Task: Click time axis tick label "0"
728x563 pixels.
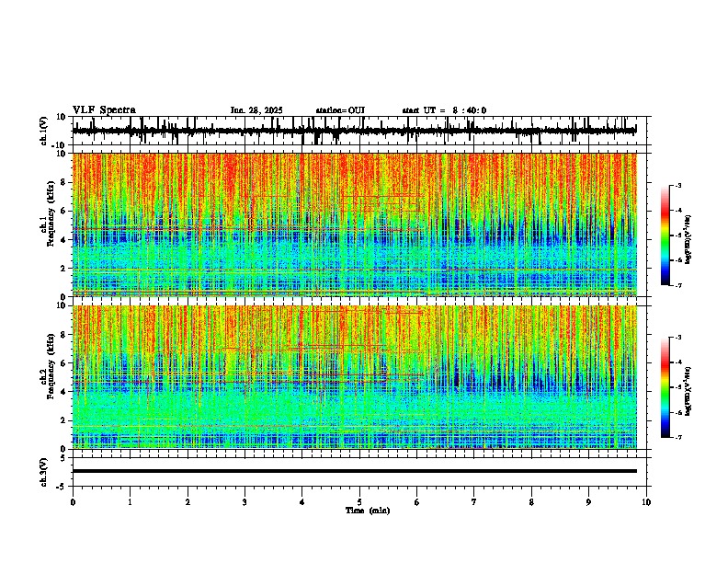Action: (x=73, y=502)
